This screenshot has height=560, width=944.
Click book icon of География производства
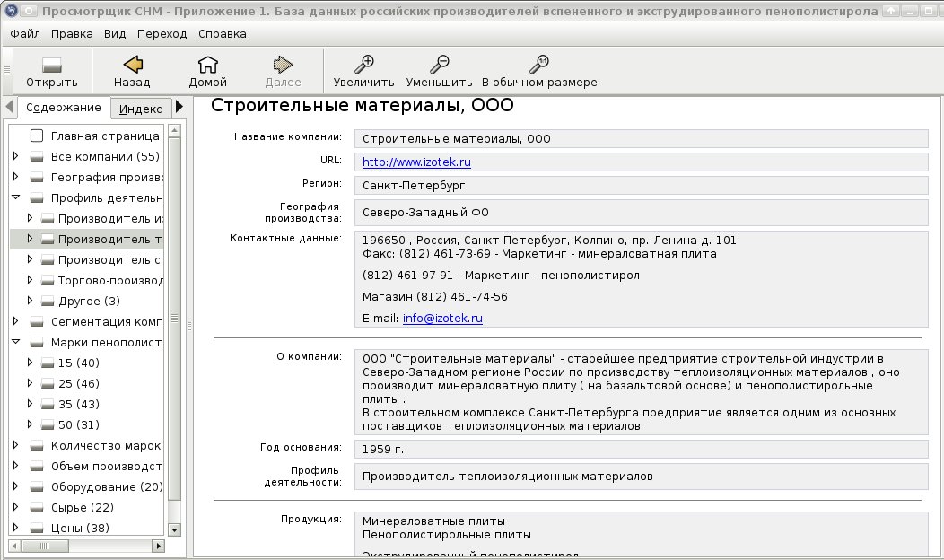pos(37,178)
